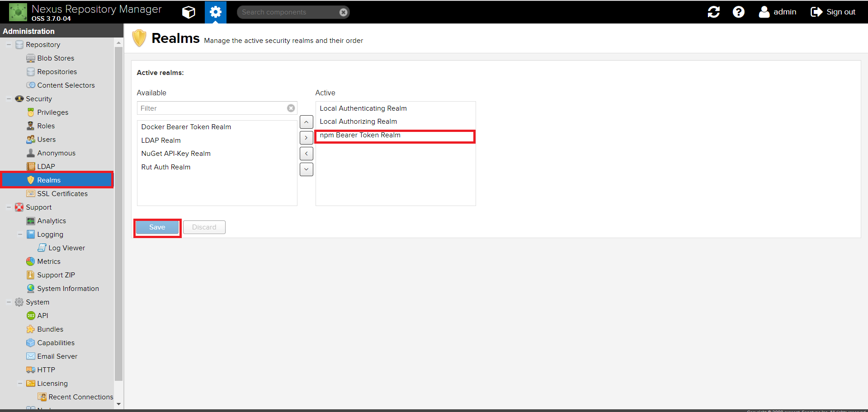Viewport: 868px width, 412px height.
Task: Open Privileges under Security
Action: click(x=53, y=112)
